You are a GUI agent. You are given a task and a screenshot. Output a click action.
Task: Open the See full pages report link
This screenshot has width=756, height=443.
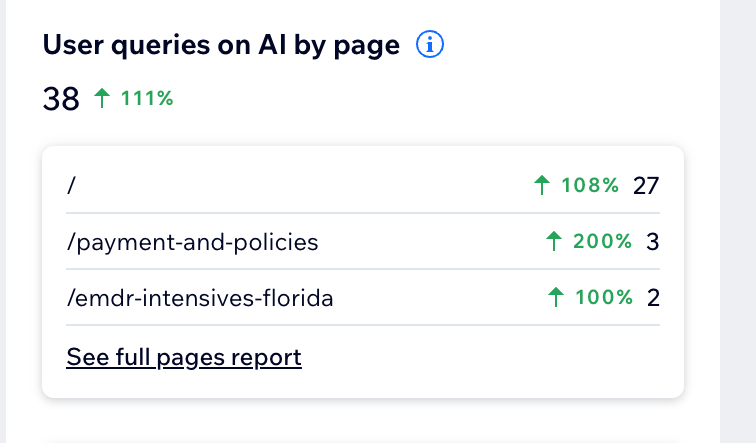[x=184, y=358]
